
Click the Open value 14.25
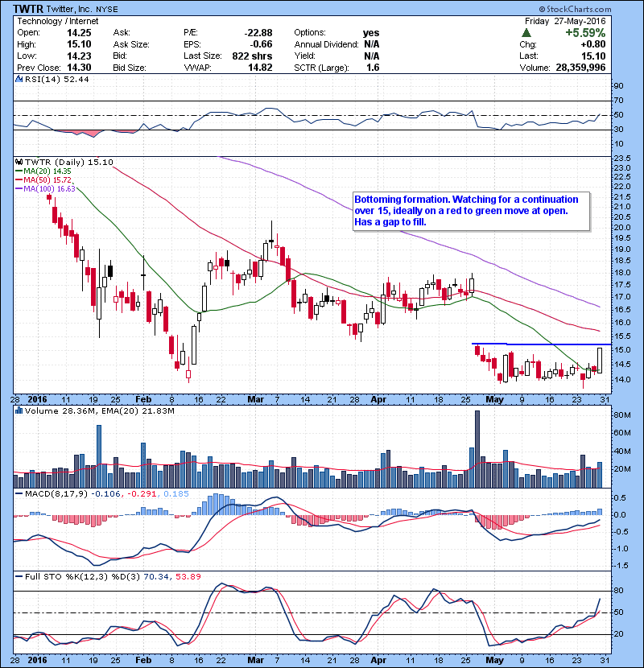pos(79,33)
